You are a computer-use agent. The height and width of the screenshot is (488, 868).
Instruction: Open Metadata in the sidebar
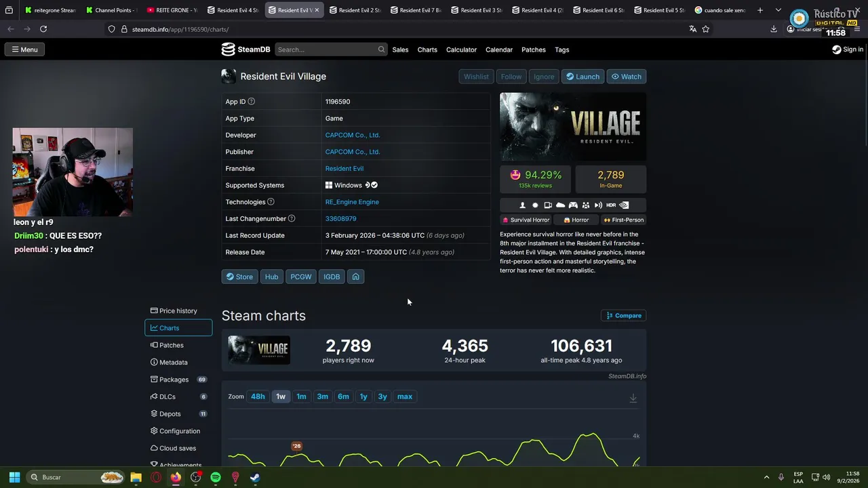178,363
